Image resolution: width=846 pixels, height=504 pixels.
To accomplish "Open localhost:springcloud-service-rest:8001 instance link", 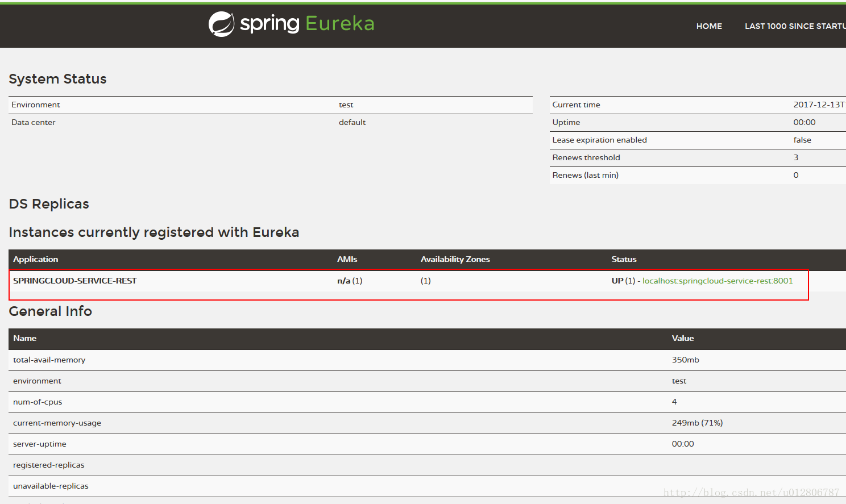I will [x=718, y=281].
